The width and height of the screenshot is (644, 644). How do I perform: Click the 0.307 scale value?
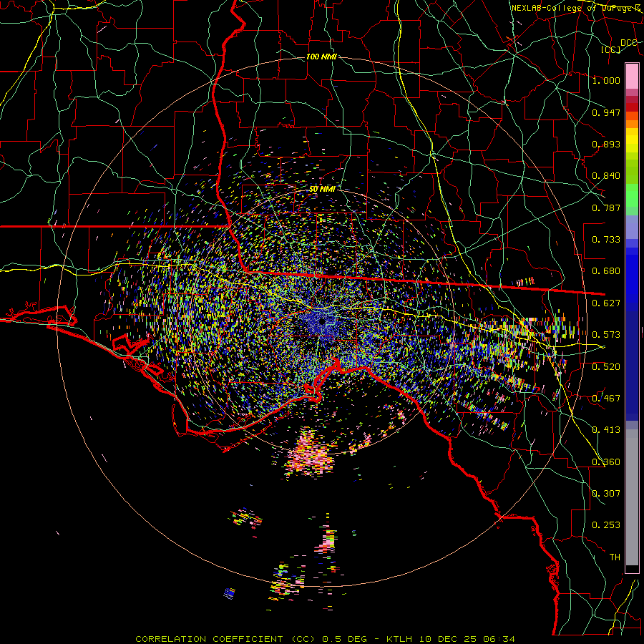[x=606, y=493]
